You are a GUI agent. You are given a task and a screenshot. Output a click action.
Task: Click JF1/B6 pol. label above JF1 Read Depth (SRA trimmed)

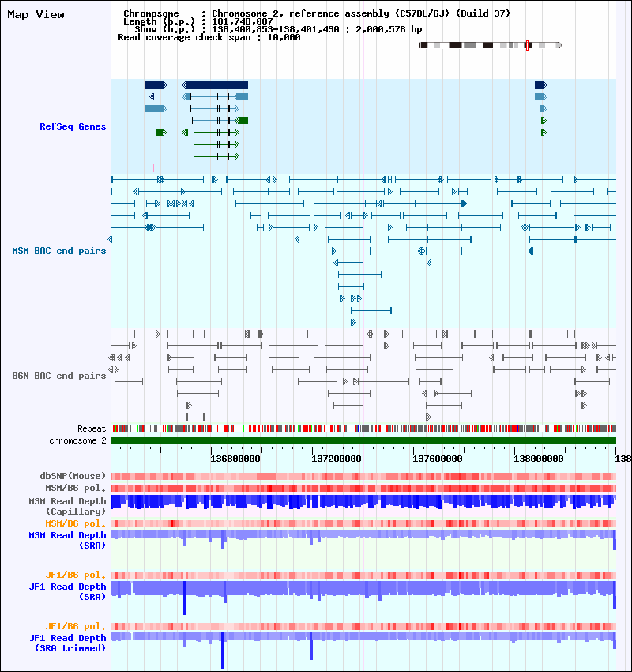click(x=76, y=626)
